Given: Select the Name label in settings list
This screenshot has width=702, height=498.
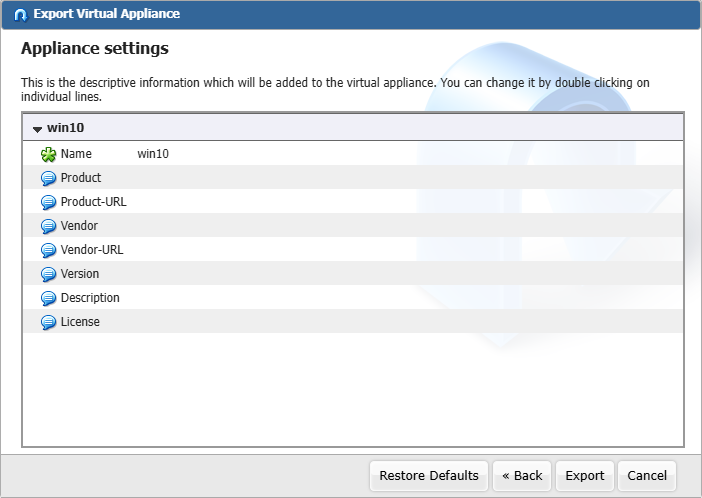Looking at the screenshot, I should (x=76, y=154).
